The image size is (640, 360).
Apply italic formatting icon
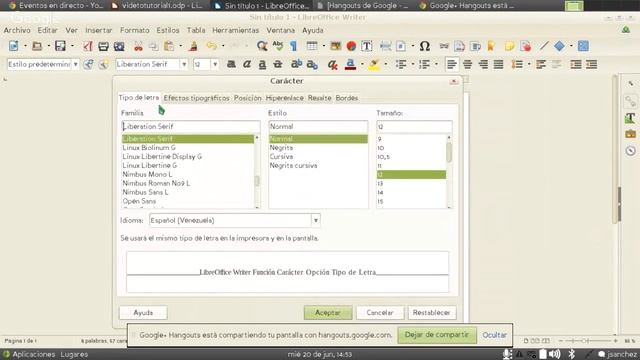(247, 64)
